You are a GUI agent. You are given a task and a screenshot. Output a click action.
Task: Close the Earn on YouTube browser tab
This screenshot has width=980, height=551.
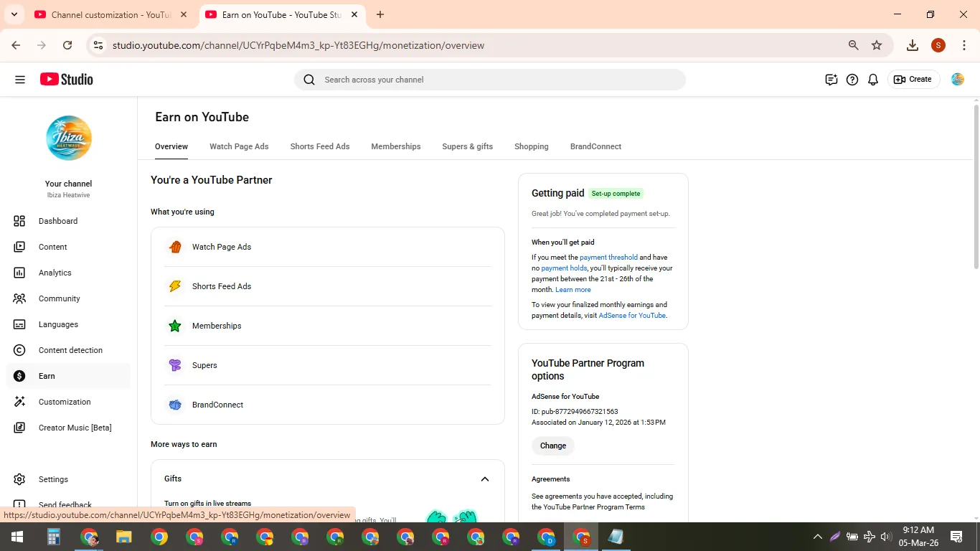click(354, 14)
